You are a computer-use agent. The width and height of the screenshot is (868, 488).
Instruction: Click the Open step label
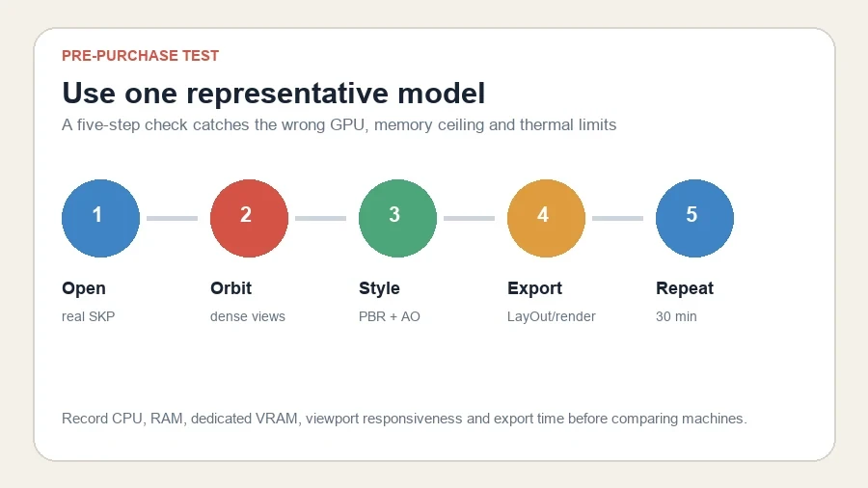[84, 288]
